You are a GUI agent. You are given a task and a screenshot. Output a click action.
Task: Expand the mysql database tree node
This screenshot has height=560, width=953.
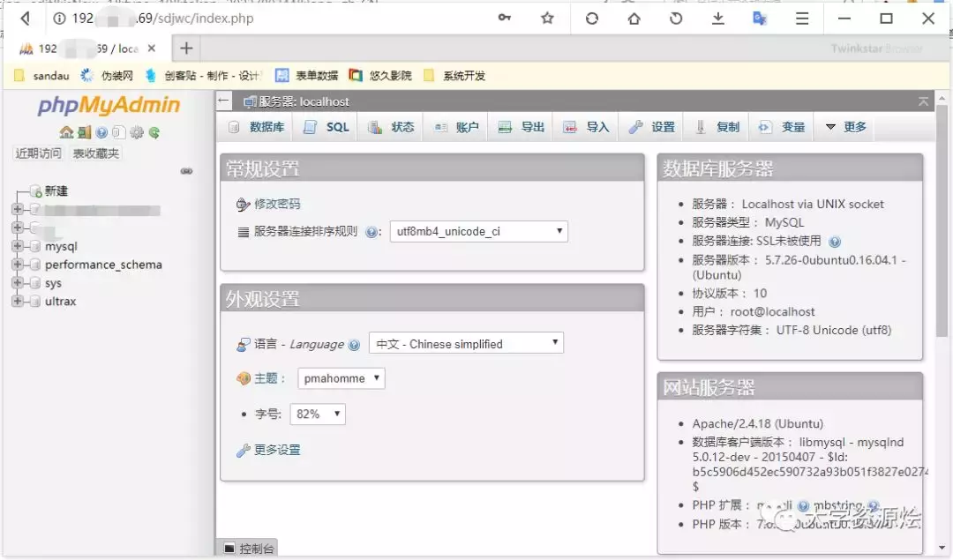click(17, 246)
